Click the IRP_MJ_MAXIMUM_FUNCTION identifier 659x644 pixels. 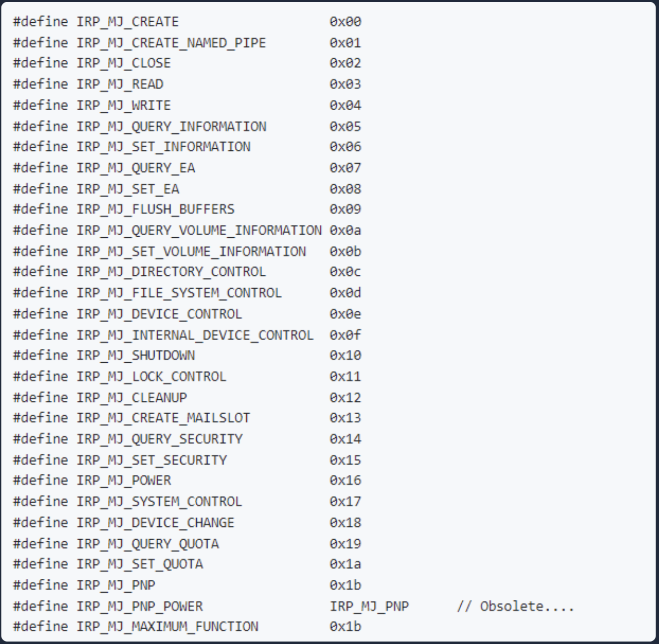(x=167, y=627)
